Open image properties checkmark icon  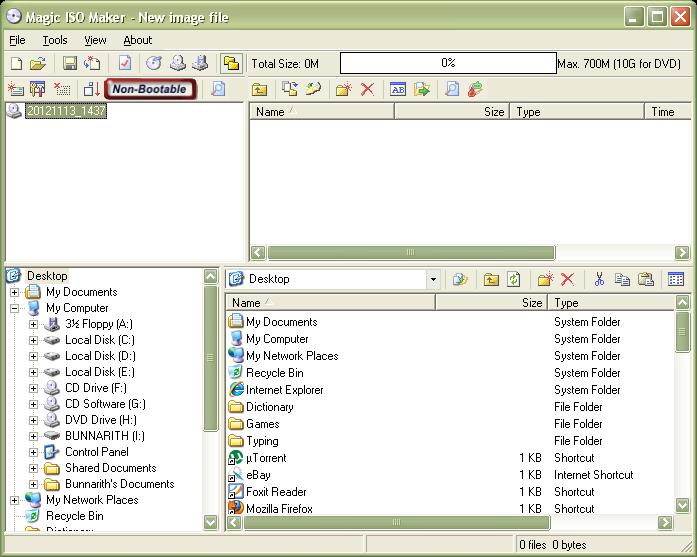click(125, 64)
